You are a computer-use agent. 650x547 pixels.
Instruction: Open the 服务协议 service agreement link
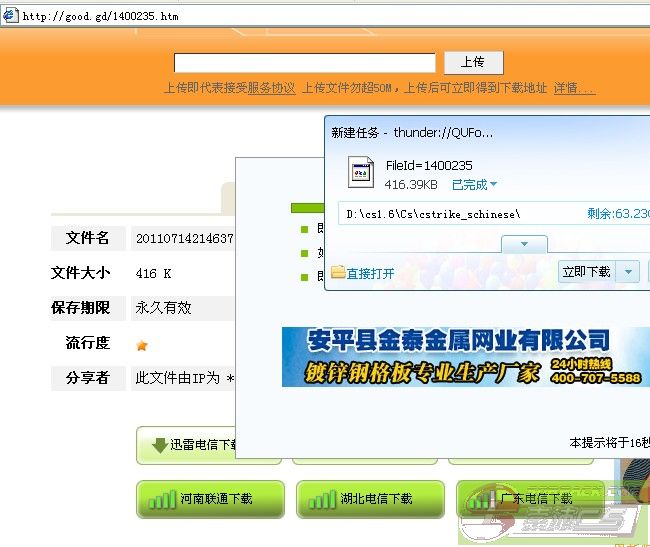coord(271,88)
